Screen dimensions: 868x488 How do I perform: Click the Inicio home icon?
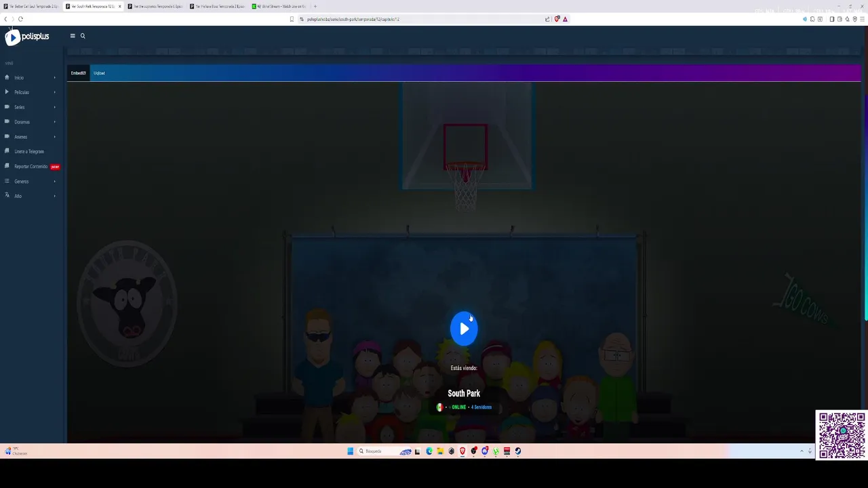point(7,77)
